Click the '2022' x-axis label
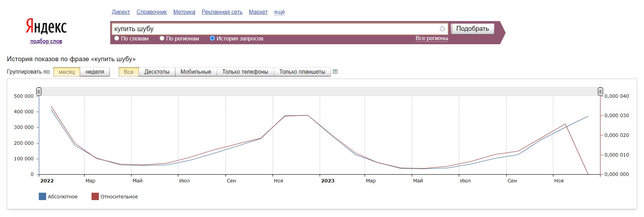 (47, 181)
